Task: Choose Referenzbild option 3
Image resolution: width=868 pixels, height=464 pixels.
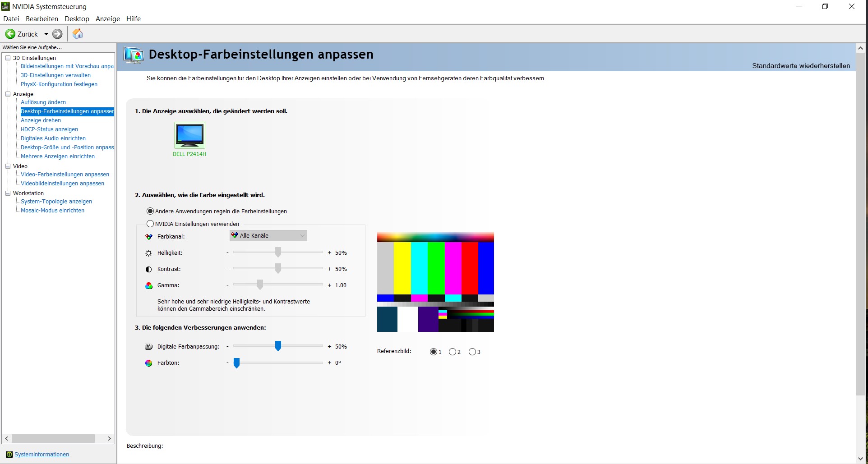Action: coord(472,352)
